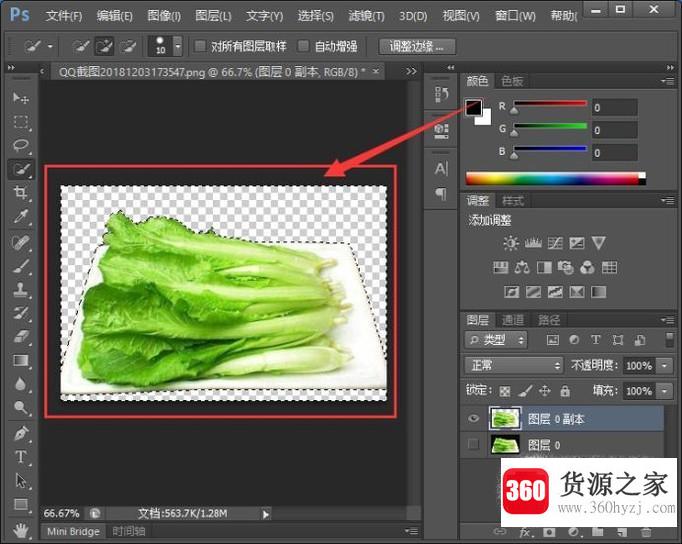Pick a color from the spectrum ramp
The image size is (682, 544).
click(555, 178)
